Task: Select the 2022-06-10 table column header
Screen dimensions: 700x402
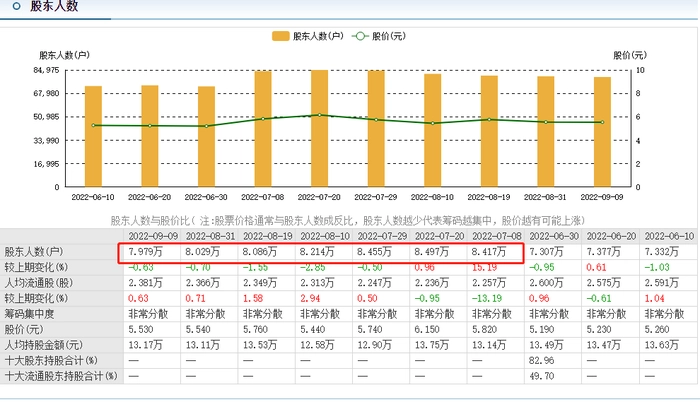Action: (661, 236)
